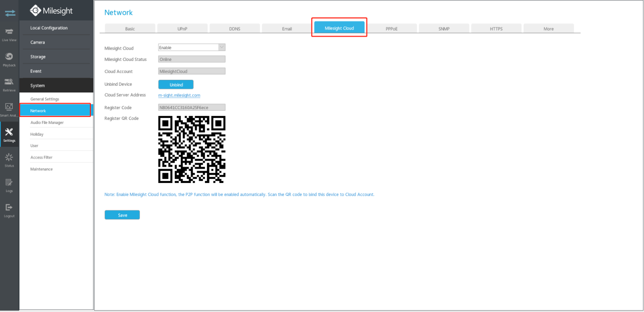This screenshot has width=644, height=312.
Task: Select Network in the System menu
Action: (56, 110)
